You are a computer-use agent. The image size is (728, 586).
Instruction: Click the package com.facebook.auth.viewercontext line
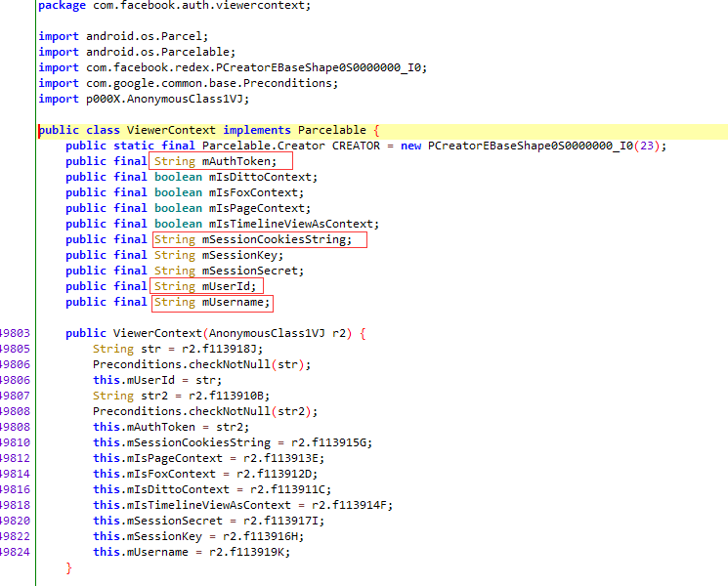(174, 6)
